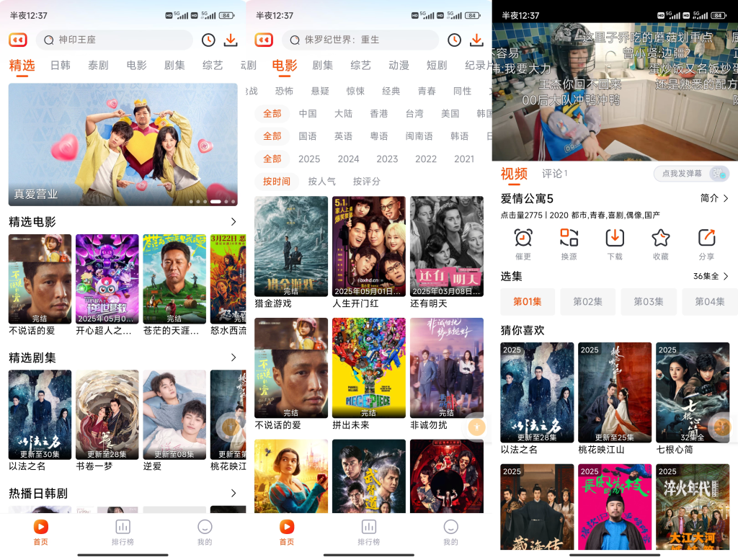Tap the 收藏 star favorite icon
Image resolution: width=738 pixels, height=560 pixels.
pos(660,238)
